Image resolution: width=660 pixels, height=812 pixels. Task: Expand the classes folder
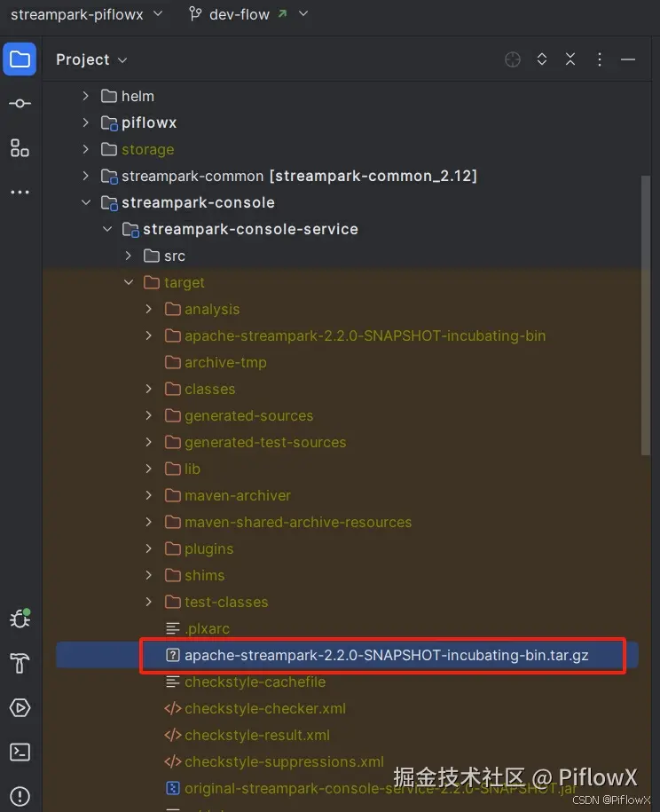tap(149, 389)
